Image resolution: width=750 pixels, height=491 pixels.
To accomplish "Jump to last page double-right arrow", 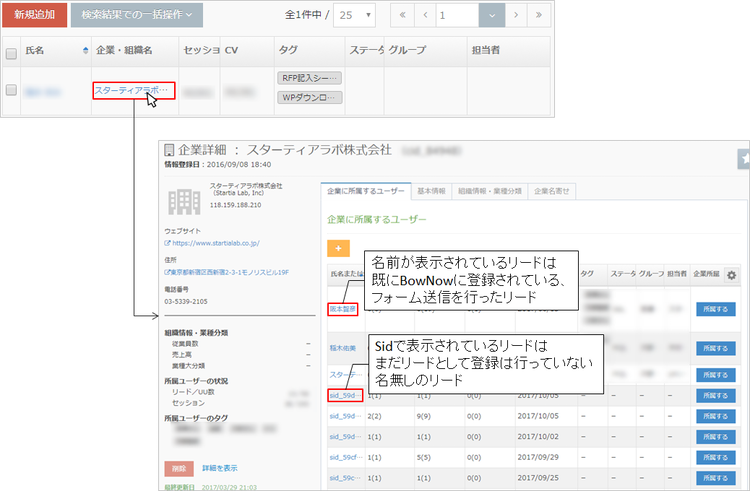I will 540,16.
